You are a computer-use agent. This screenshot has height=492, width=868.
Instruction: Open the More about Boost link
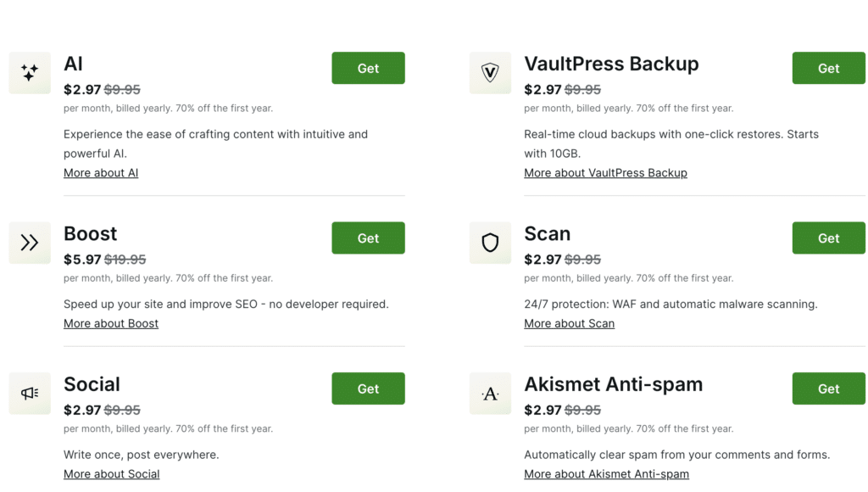(x=110, y=323)
